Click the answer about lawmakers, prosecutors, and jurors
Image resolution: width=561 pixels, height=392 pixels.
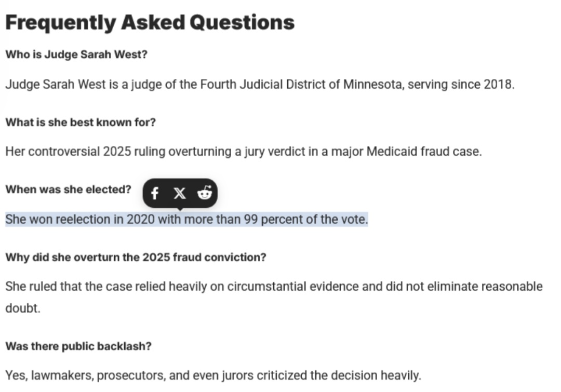point(213,375)
